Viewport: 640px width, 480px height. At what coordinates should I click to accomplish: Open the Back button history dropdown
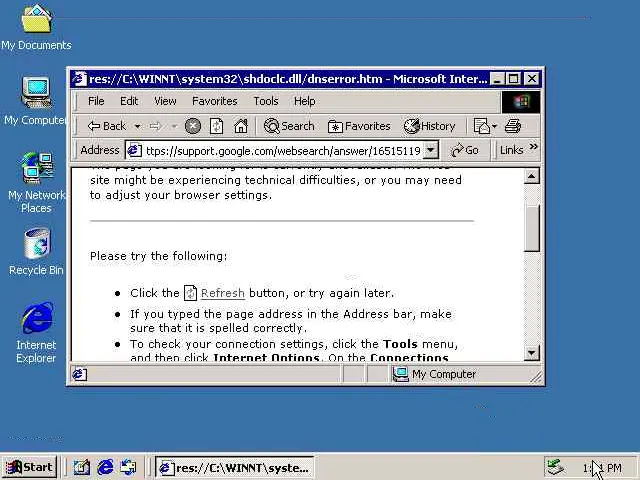pyautogui.click(x=138, y=127)
